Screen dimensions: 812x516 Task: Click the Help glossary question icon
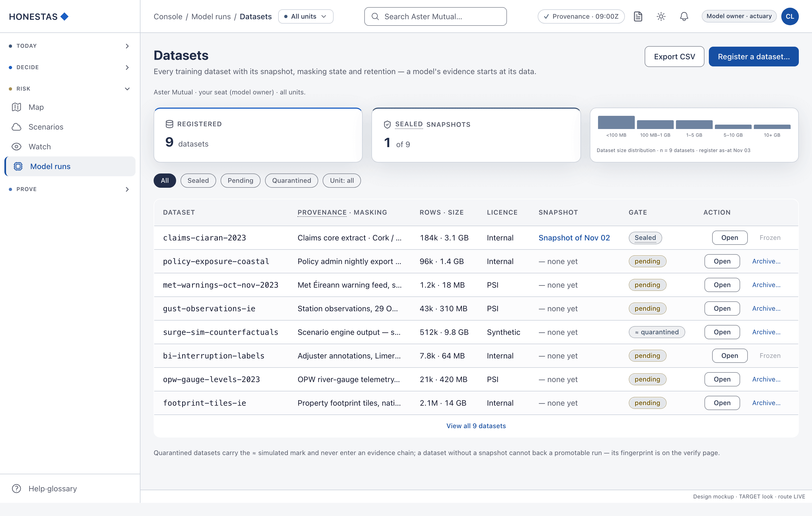[x=16, y=488]
